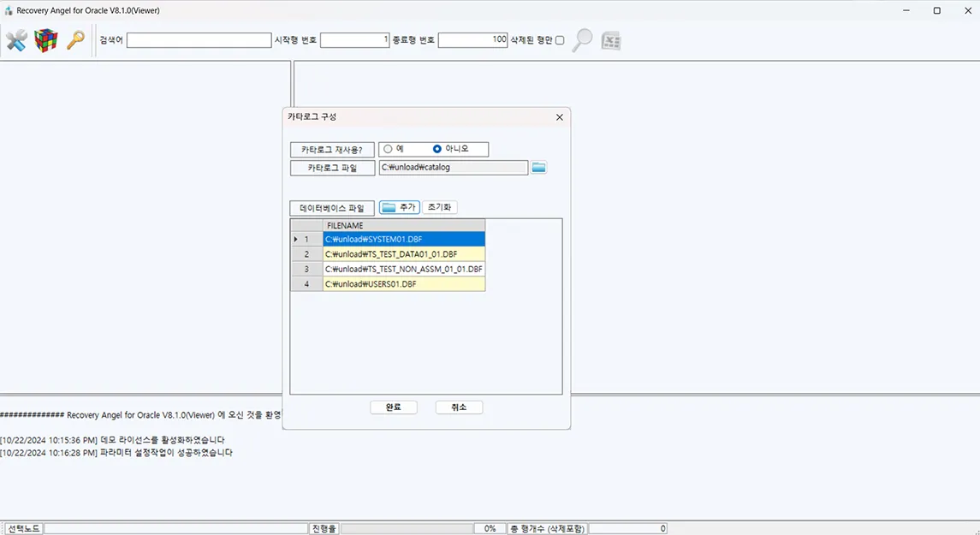Select the USERS01.DBF file row
This screenshot has height=535, width=980.
(403, 284)
